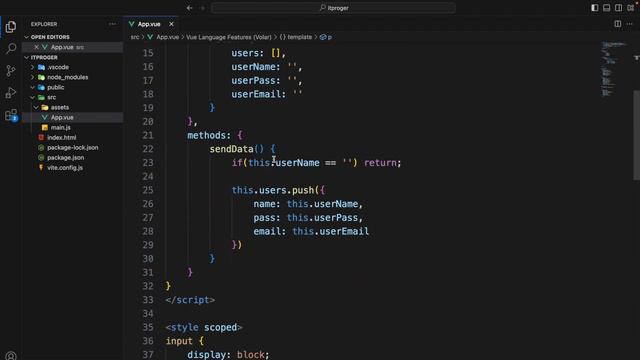This screenshot has height=360, width=640.
Task: Click line number 22 in gutter
Action: (x=148, y=149)
